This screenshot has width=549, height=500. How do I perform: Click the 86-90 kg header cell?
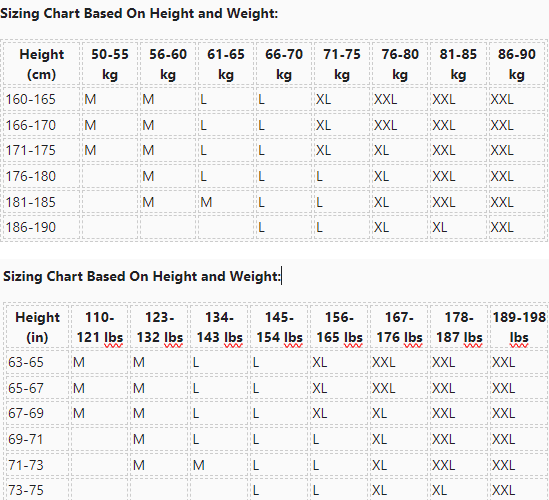[516, 64]
